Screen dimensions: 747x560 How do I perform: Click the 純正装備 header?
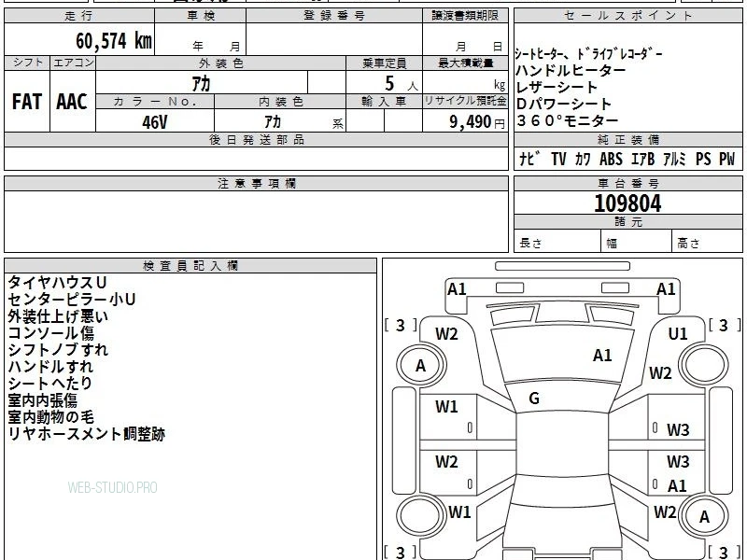tap(627, 139)
